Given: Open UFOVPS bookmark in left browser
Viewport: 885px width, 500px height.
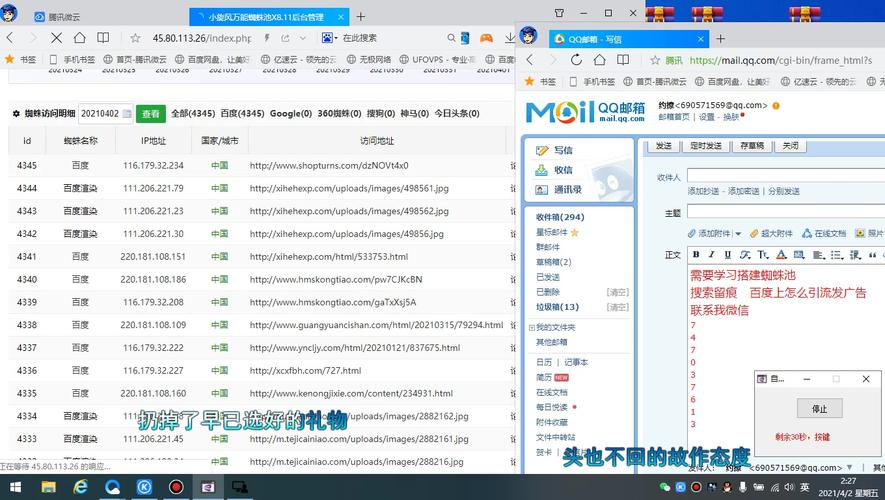Looking at the screenshot, I should pos(437,59).
